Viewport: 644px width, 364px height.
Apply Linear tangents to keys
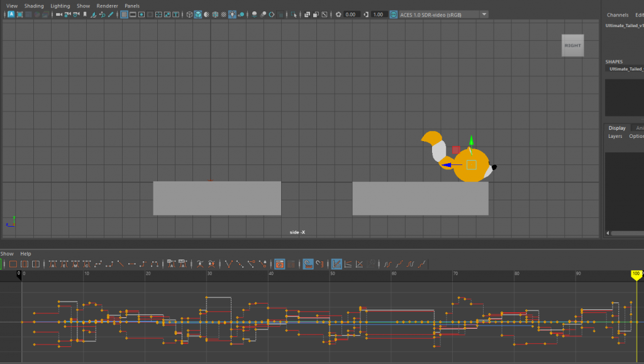121,264
